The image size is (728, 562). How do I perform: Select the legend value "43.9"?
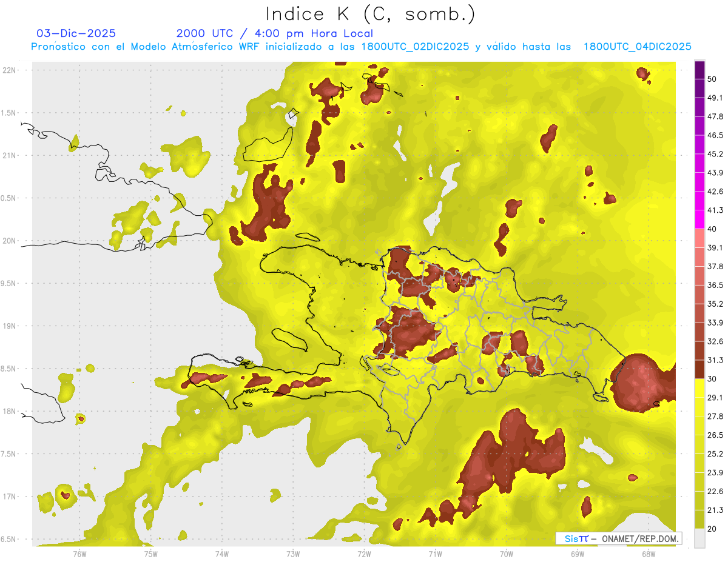715,172
